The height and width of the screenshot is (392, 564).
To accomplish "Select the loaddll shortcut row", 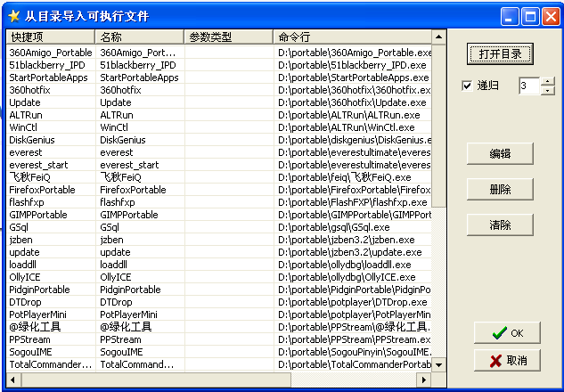I will (218, 265).
